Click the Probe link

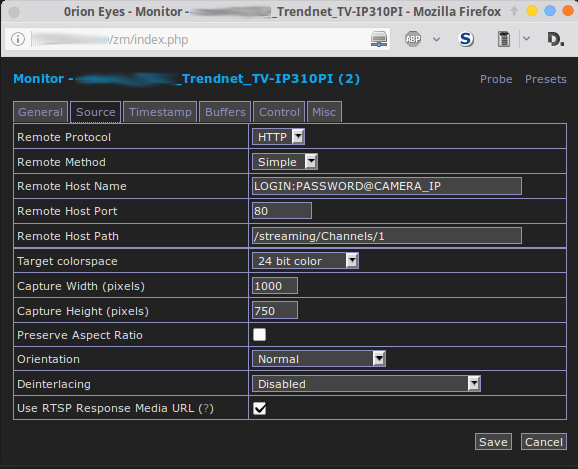[496, 79]
